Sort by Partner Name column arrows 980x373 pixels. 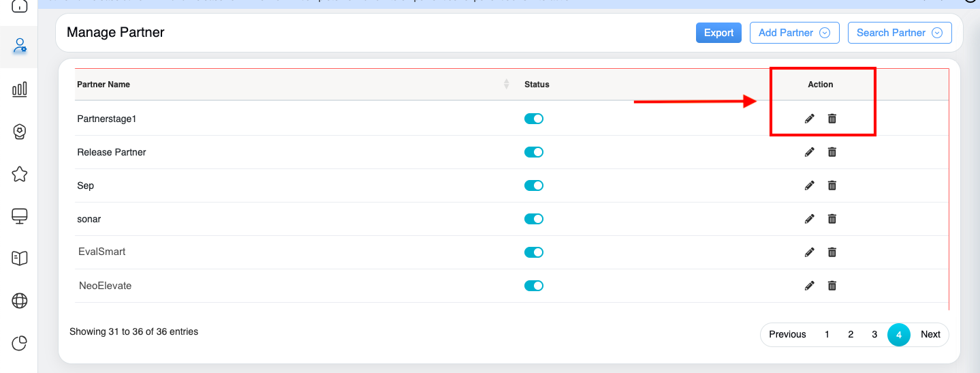tap(506, 84)
